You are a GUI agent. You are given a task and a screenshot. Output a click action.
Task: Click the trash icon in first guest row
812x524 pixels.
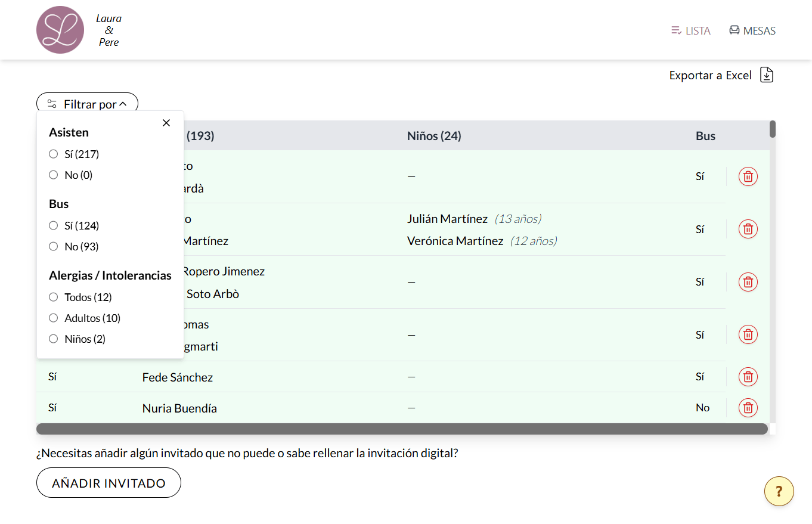click(x=748, y=176)
